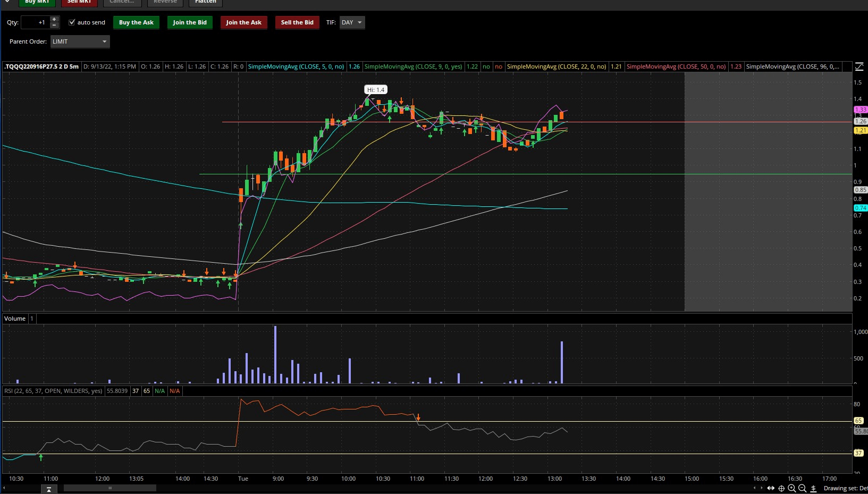Click the zoom out magnifier icon
This screenshot has height=494, width=868.
(x=803, y=488)
